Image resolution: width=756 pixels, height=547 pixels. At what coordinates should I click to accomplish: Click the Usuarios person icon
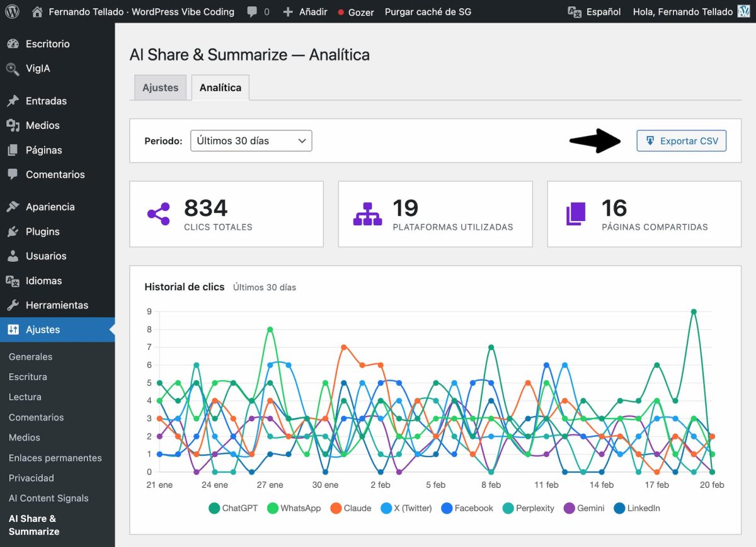[13, 256]
